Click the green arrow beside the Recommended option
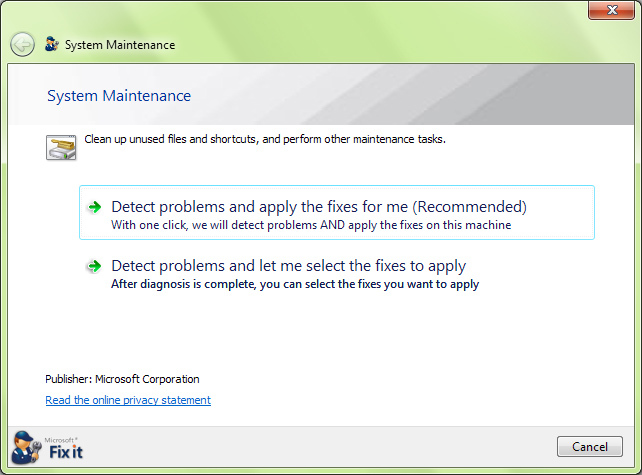This screenshot has width=642, height=475. [95, 207]
